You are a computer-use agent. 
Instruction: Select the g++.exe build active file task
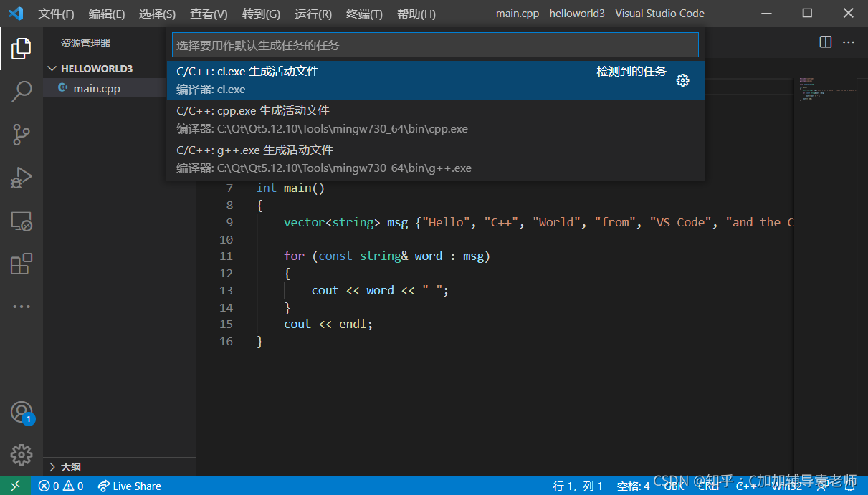click(x=435, y=159)
